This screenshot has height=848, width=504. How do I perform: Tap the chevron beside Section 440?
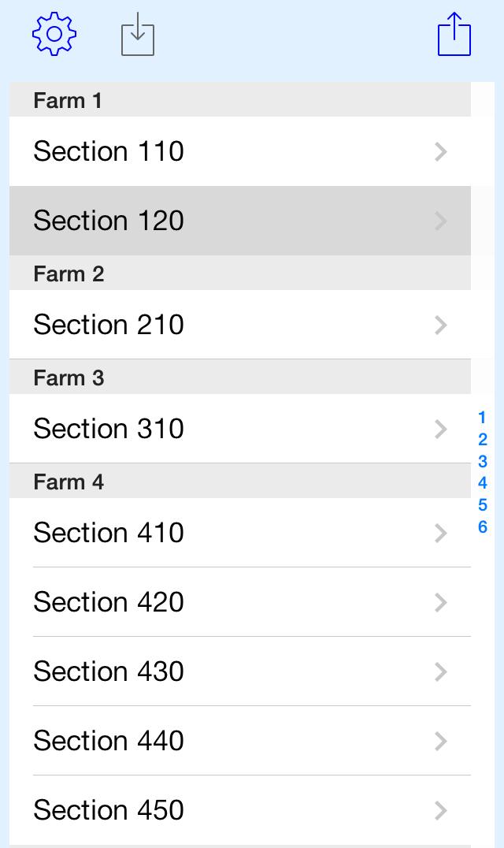441,741
